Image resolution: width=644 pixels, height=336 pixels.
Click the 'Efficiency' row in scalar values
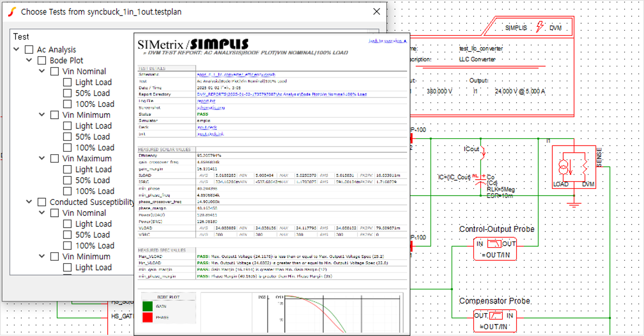click(272, 155)
